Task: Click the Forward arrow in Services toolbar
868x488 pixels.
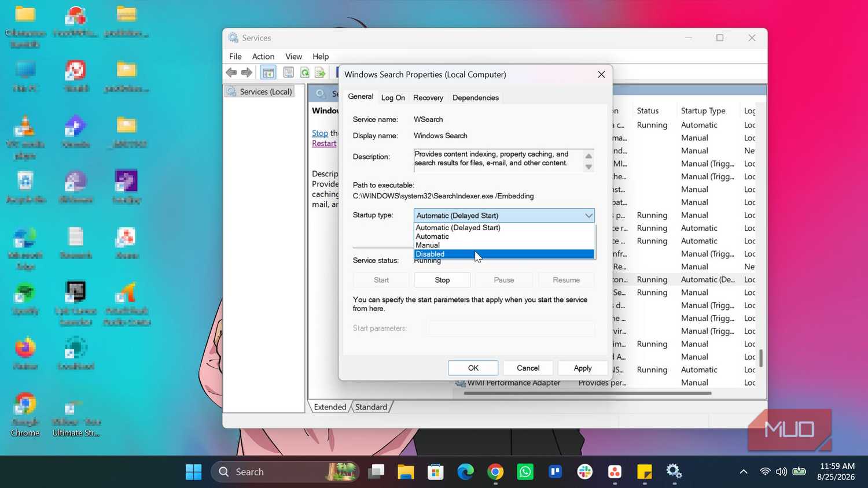Action: click(247, 72)
